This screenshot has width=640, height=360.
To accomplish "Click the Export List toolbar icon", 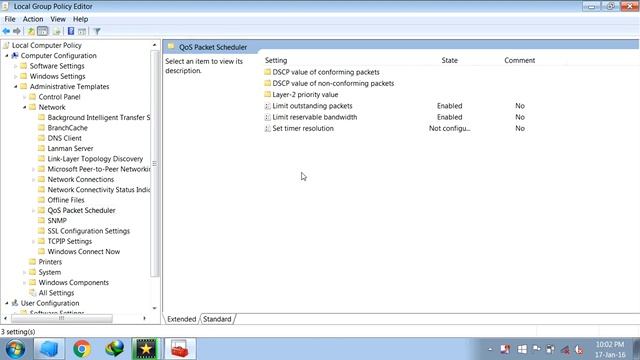I will click(56, 31).
